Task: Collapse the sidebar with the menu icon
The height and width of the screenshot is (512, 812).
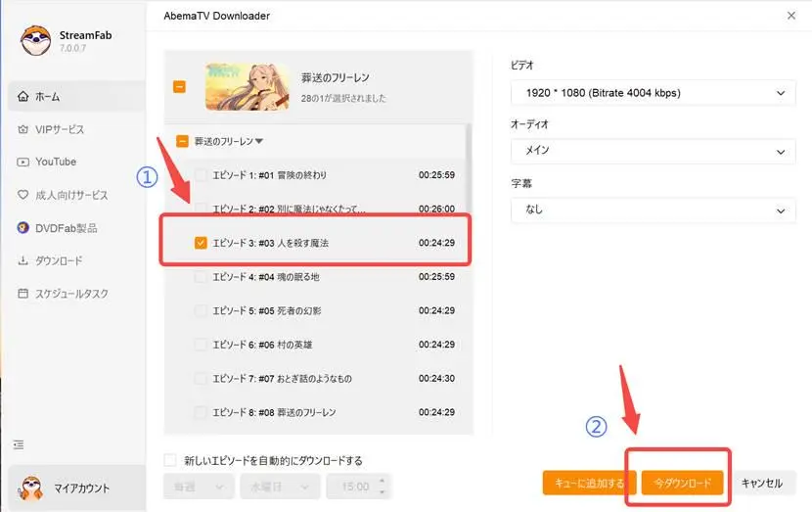Action: point(19,444)
